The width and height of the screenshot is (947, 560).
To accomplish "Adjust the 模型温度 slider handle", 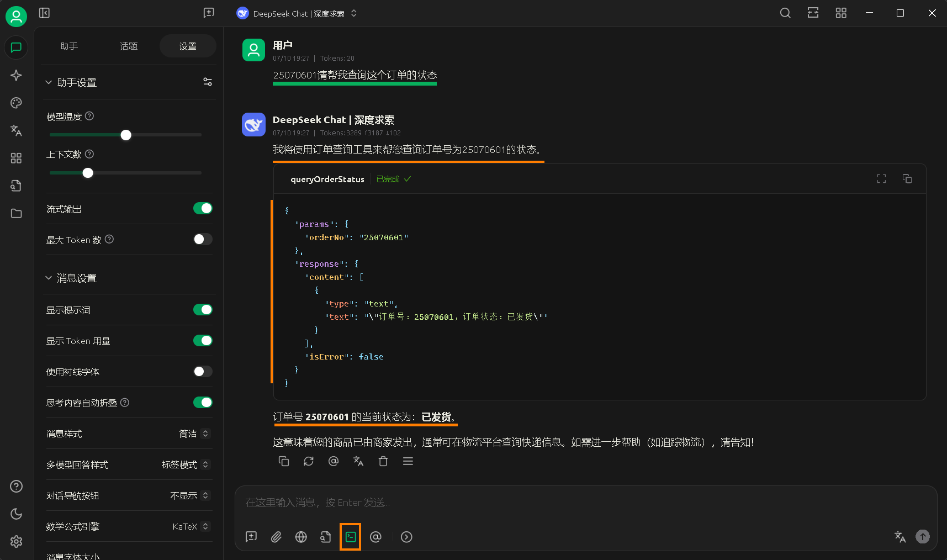I will point(126,135).
